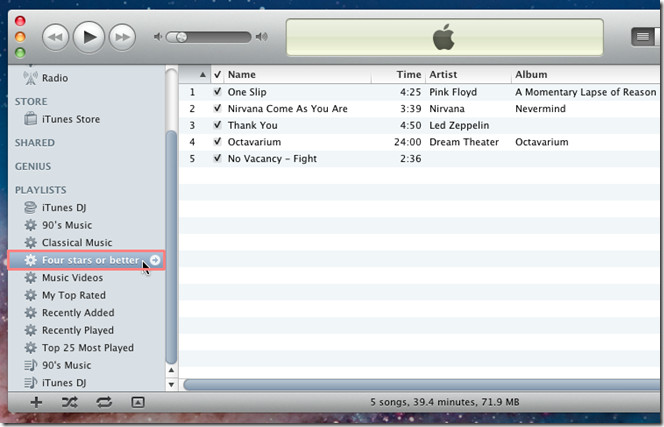The height and width of the screenshot is (427, 664).
Task: Uncheck No Vacancy - Fight song
Action: coord(217,158)
